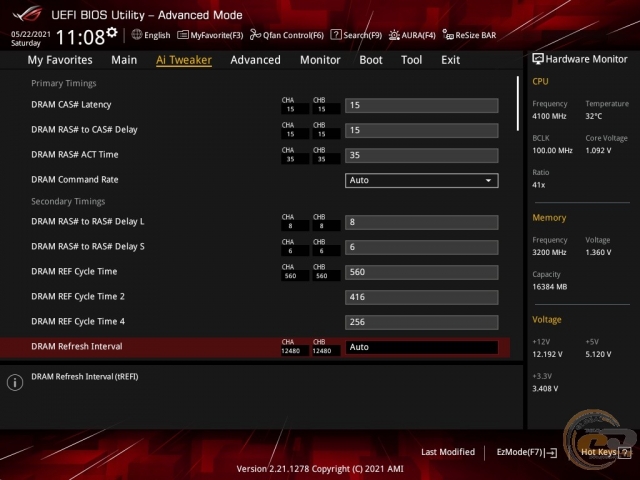Toggle ReSize BAR icon

448,35
